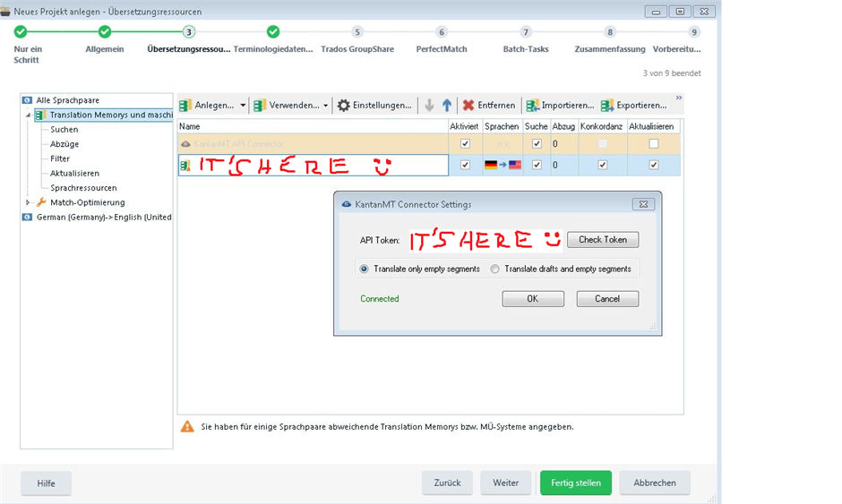The width and height of the screenshot is (842, 504).
Task: Select Aktualisieren tree item
Action: 74,174
